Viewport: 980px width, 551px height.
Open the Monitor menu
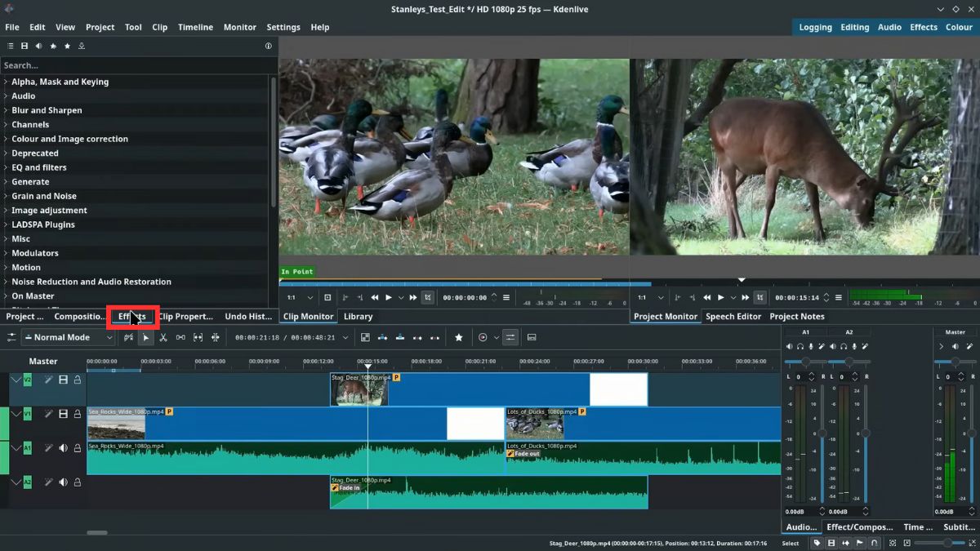point(240,27)
